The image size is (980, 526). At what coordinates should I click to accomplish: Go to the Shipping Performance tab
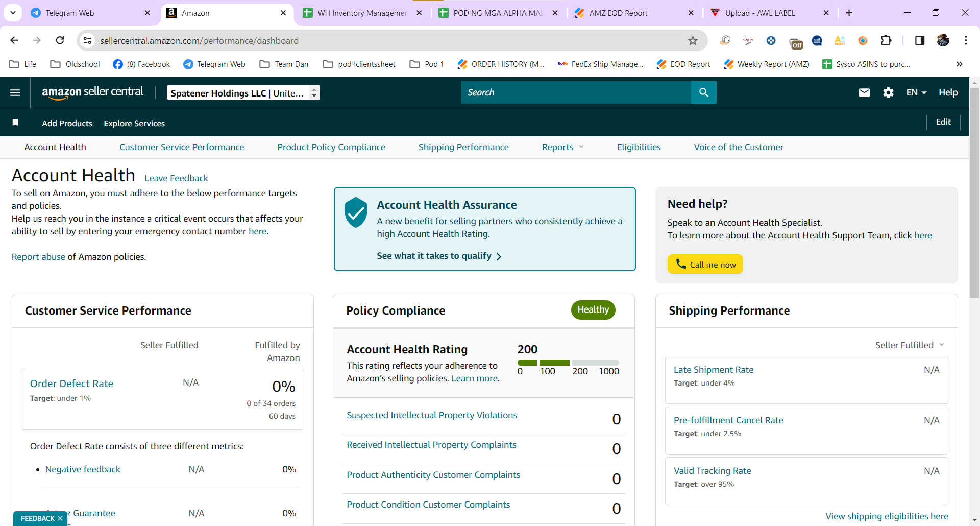(463, 147)
